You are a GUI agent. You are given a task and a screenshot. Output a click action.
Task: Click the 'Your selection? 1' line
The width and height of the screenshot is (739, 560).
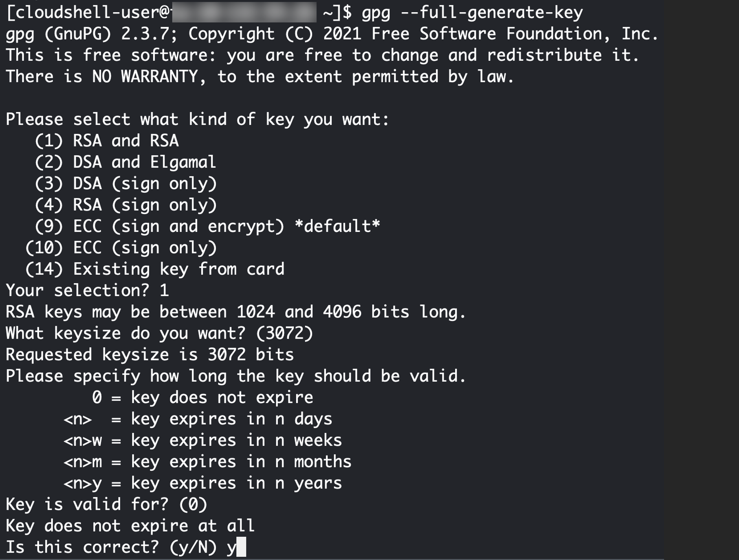(87, 291)
